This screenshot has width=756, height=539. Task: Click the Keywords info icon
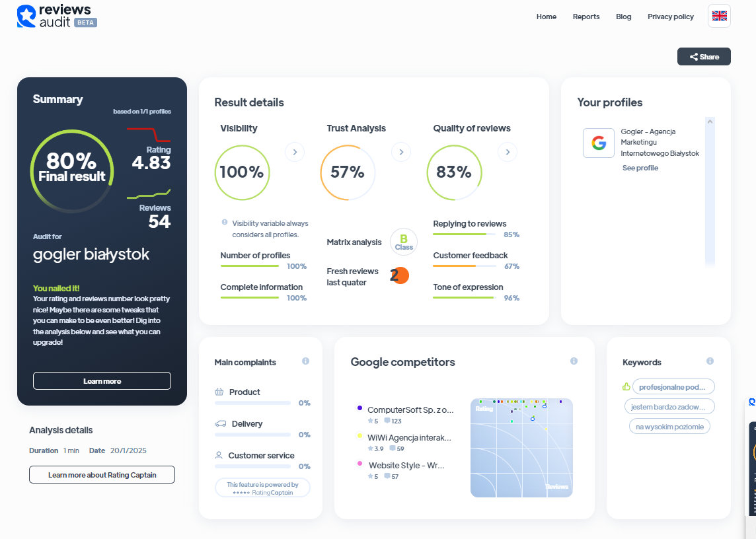(x=710, y=361)
